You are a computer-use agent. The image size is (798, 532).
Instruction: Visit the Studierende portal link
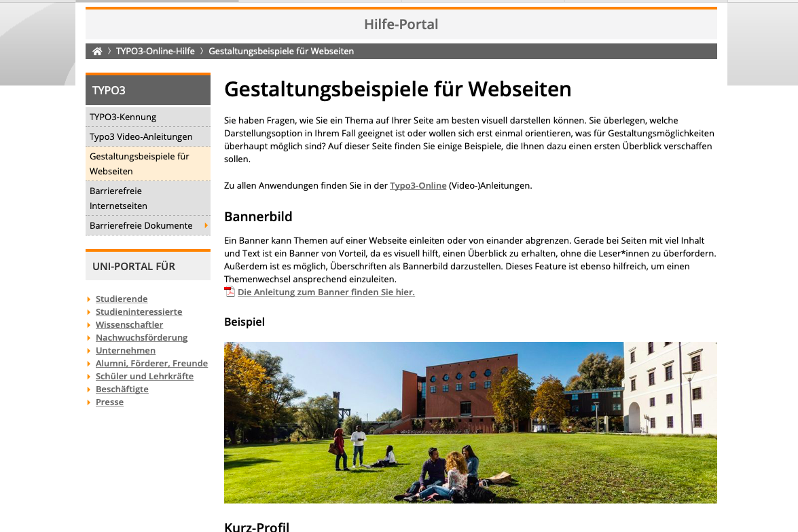click(122, 299)
